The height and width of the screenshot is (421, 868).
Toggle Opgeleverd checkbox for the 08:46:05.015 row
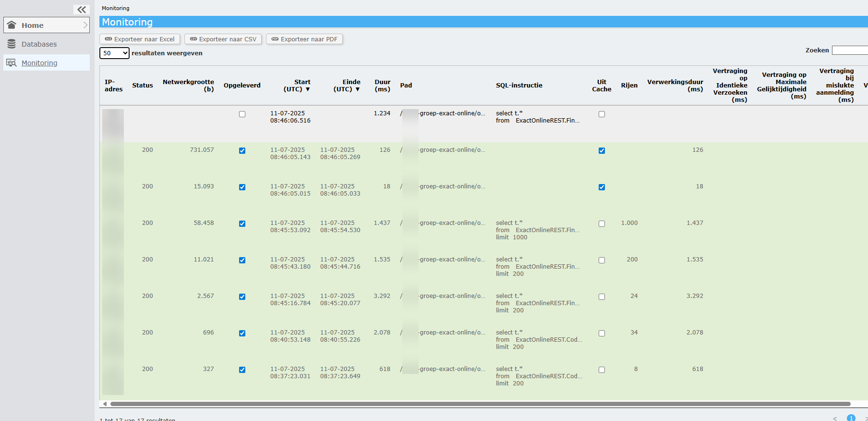point(242,187)
